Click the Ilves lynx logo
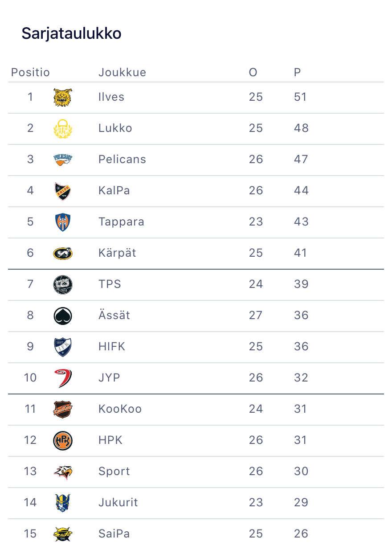This screenshot has height=558, width=392. point(62,97)
